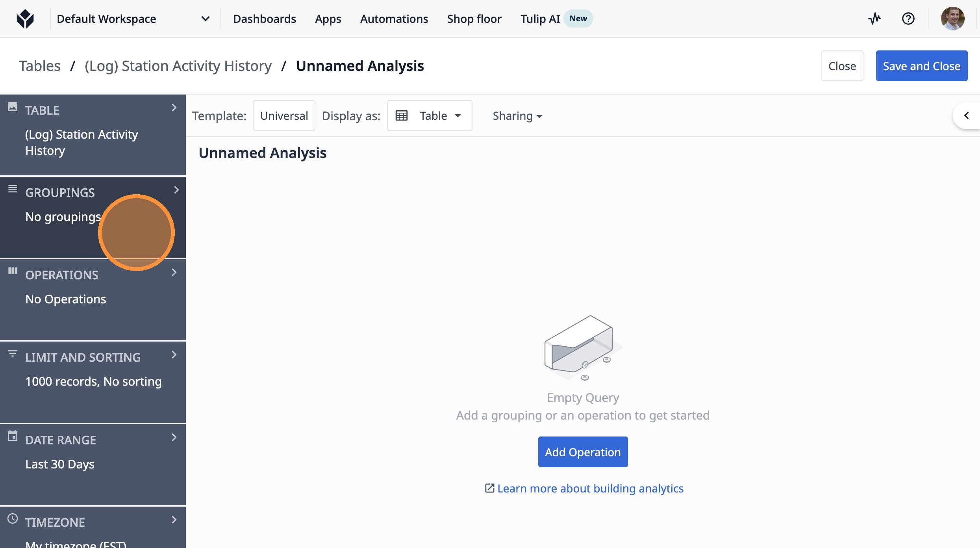Open the Shop floor menu
This screenshot has height=548, width=980.
(474, 19)
